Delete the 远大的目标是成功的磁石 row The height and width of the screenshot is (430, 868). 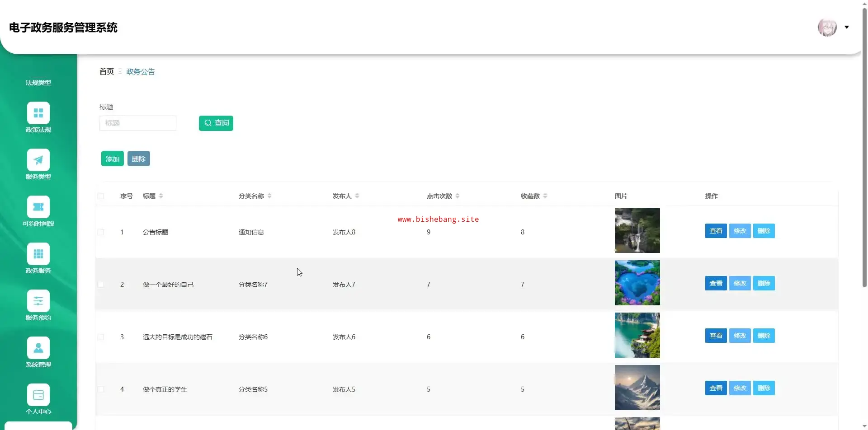(764, 336)
